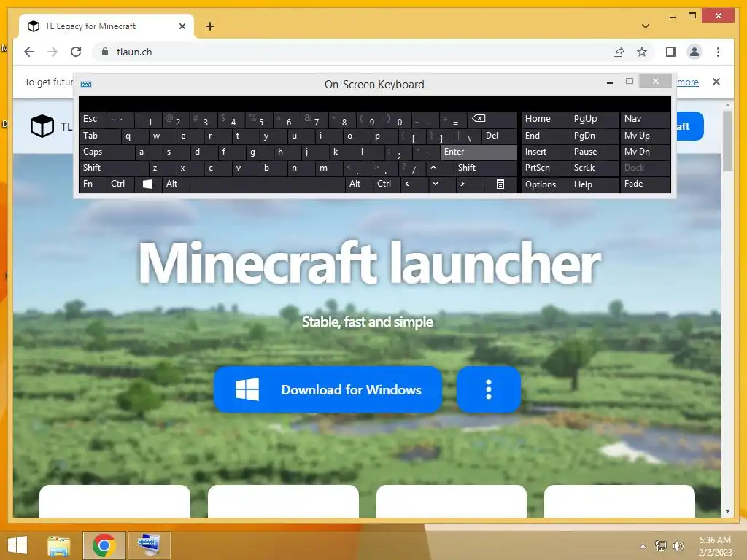Click the page vertical scrollbar thumb

click(727, 141)
